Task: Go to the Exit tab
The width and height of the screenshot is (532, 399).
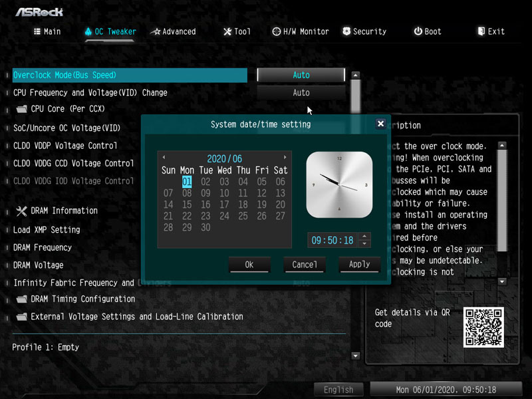Action: pos(491,31)
